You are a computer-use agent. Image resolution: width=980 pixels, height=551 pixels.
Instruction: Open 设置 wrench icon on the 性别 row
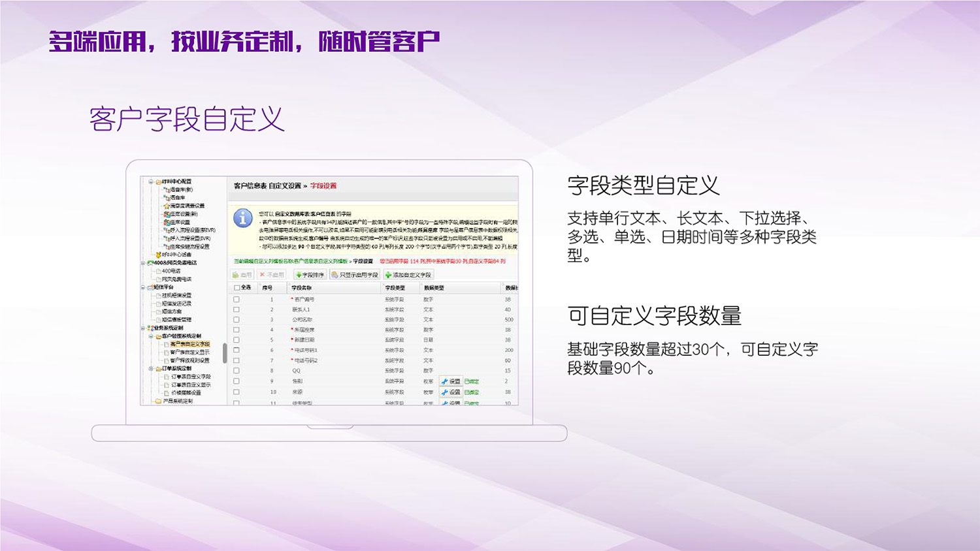pos(444,381)
